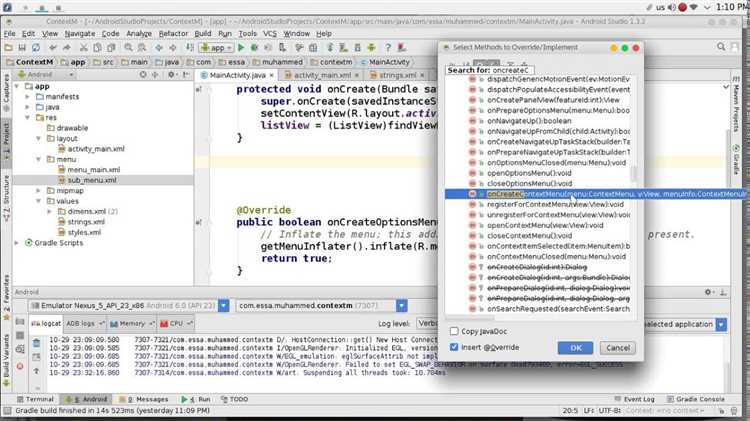This screenshot has height=421, width=750.
Task: Click the Scroll from Source target icon
Action: point(143,75)
